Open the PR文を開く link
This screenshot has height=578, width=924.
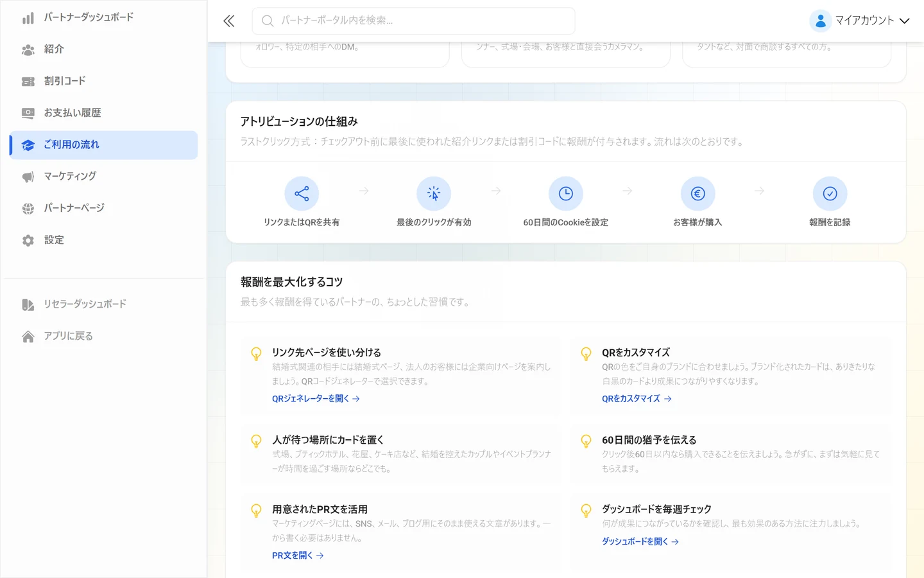click(x=298, y=556)
